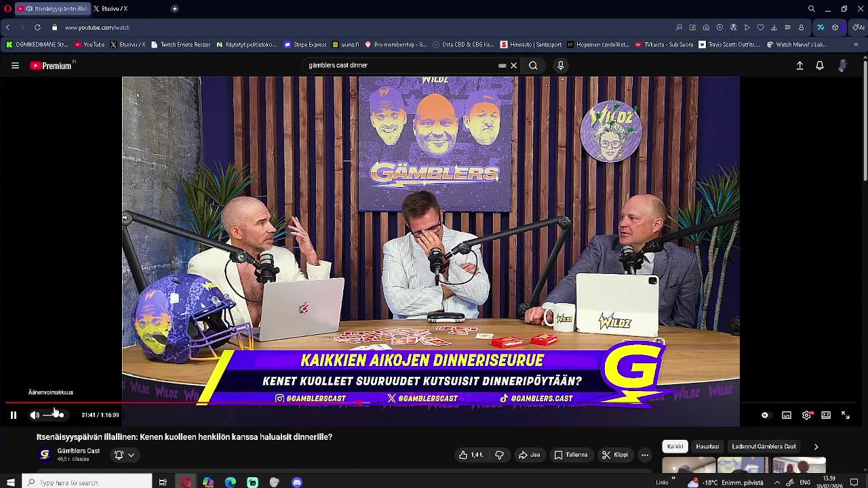Open Opera browser menu logo
Viewport: 868px width, 488px height.
point(7,9)
